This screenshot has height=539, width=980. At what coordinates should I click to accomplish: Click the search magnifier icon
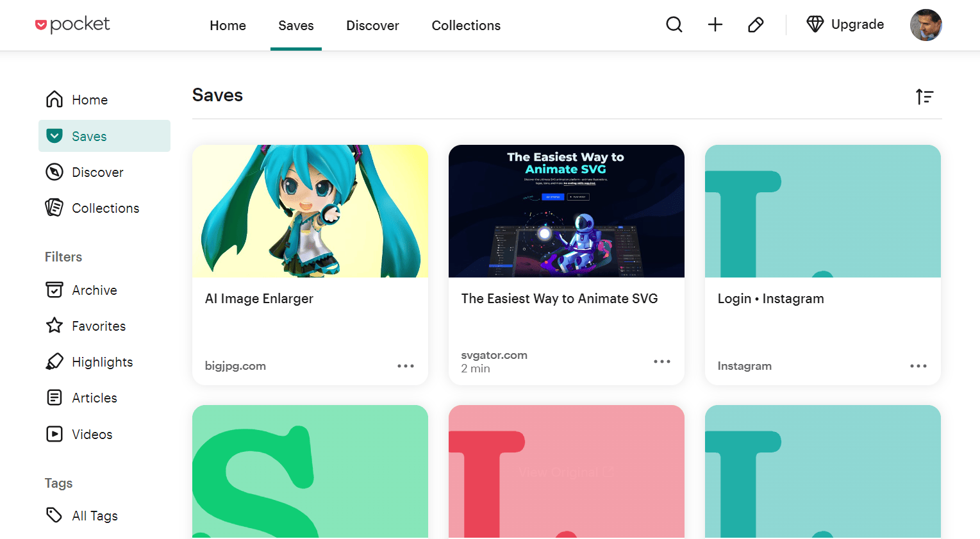pos(674,25)
